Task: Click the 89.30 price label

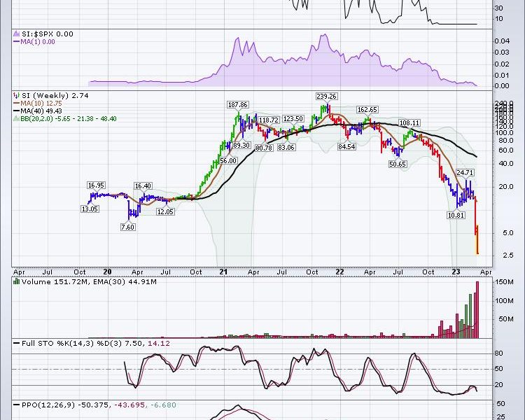Action: (x=241, y=146)
